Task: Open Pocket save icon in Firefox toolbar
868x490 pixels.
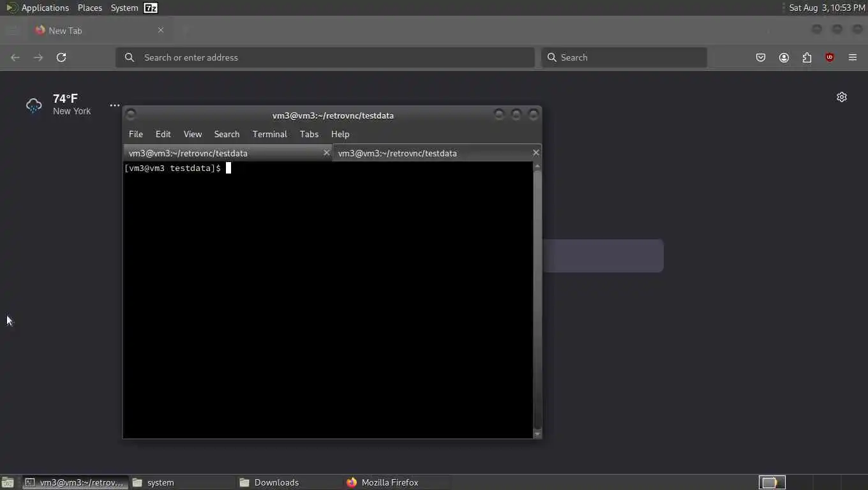Action: point(761,57)
